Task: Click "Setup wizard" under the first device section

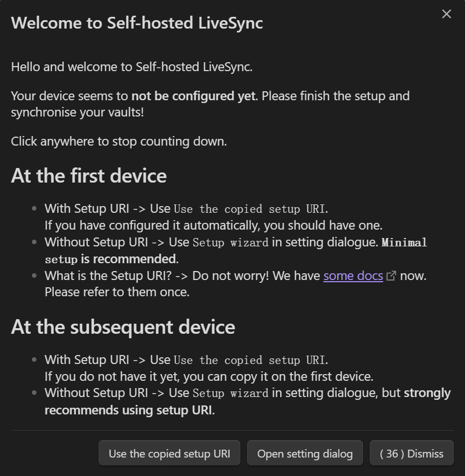Action: click(x=230, y=242)
